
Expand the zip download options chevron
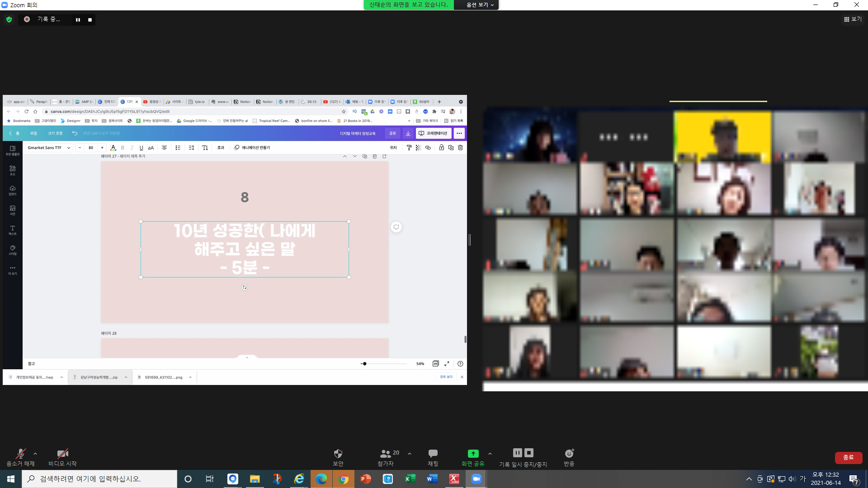[126, 377]
